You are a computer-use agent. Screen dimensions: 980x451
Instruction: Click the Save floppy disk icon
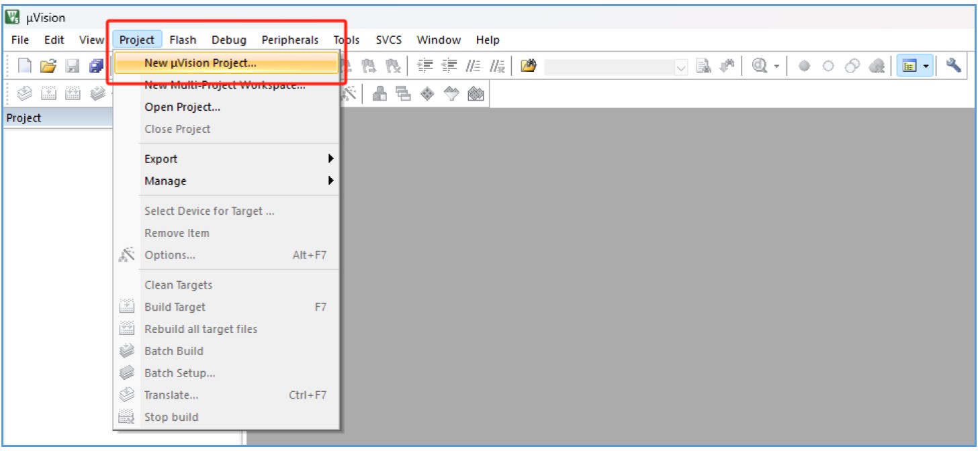[73, 65]
